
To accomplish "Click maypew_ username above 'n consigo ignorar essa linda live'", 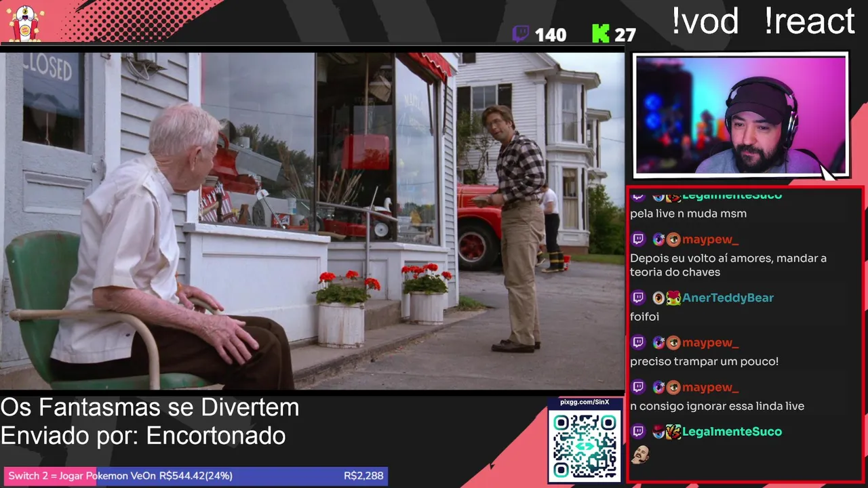I will (710, 387).
